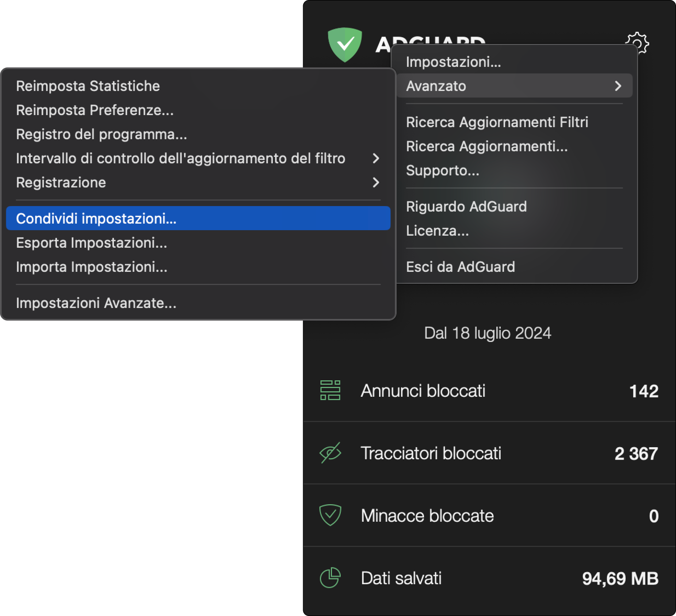The image size is (676, 616).
Task: Click Condividi impostazioni... highlighted entry
Action: pyautogui.click(x=198, y=218)
